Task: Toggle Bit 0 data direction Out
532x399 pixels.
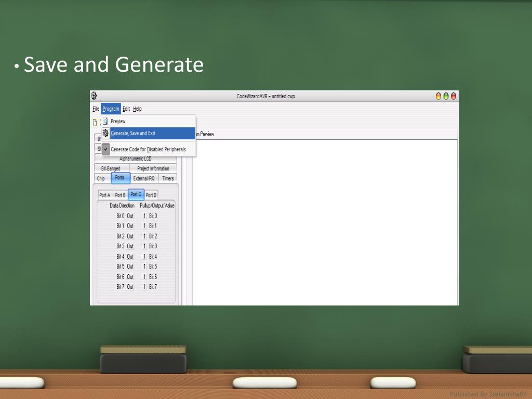Action: pyautogui.click(x=130, y=216)
